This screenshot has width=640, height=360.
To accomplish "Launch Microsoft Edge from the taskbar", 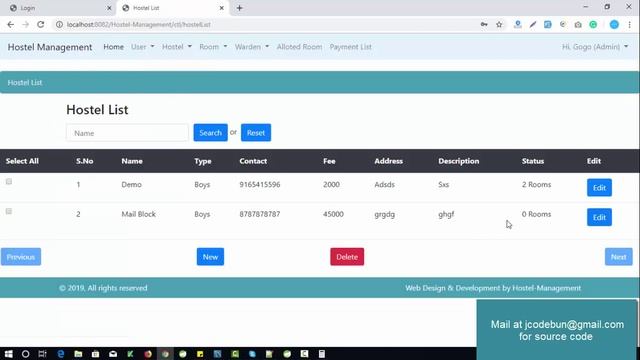I will point(61,354).
